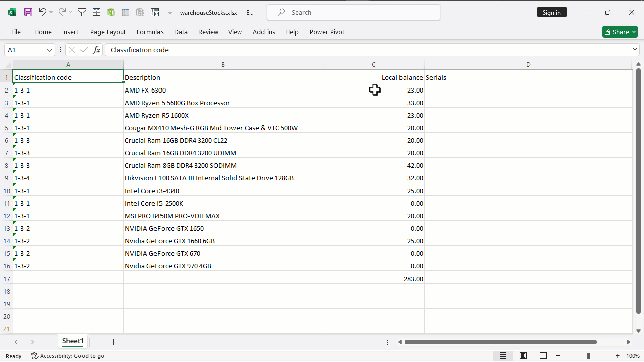Adjust the zoom slider handle

[x=588, y=356]
